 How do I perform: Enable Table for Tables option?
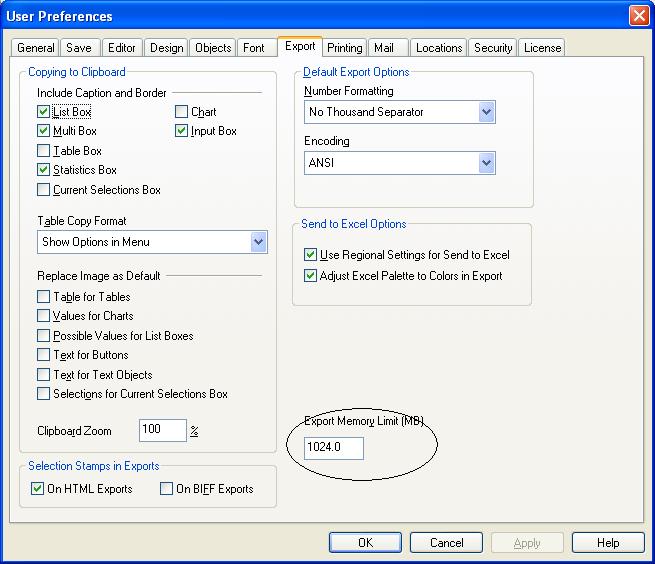[43, 297]
